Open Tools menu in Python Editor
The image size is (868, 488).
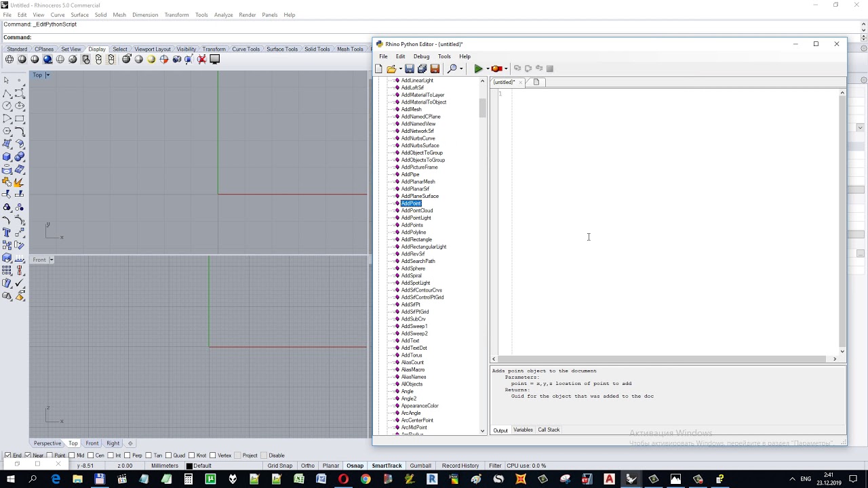coord(444,56)
